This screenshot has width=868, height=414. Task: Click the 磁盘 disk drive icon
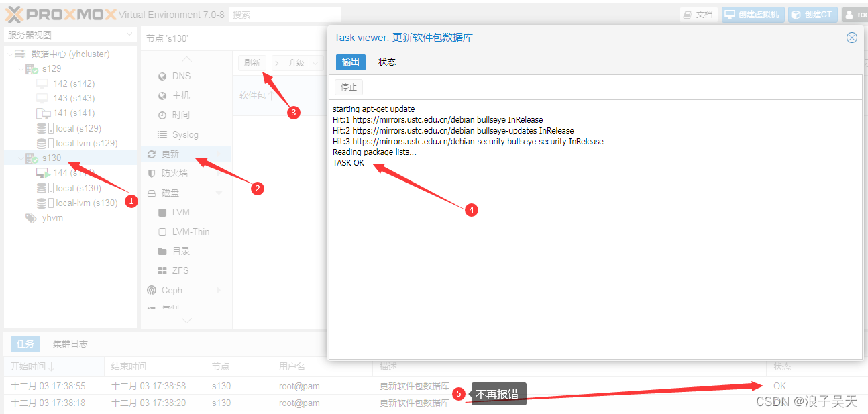[152, 193]
